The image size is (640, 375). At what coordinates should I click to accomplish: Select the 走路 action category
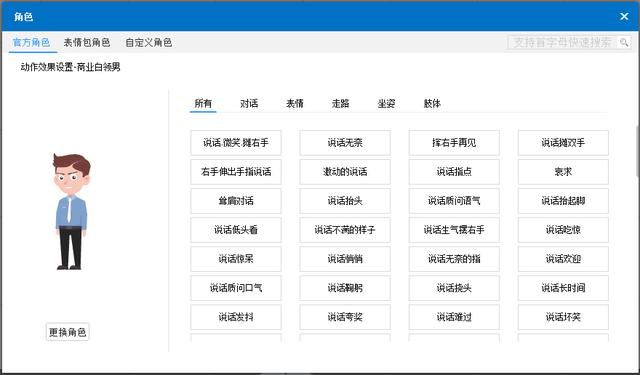point(340,103)
